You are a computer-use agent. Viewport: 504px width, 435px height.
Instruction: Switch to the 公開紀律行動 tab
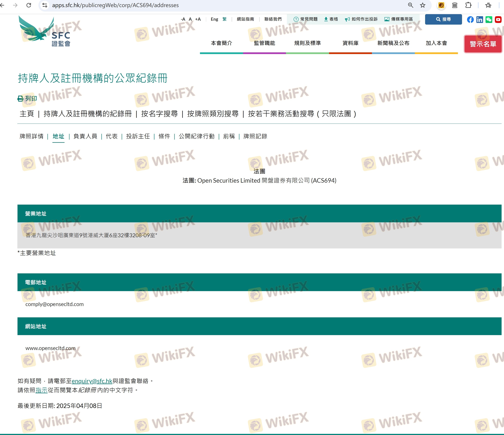point(197,136)
